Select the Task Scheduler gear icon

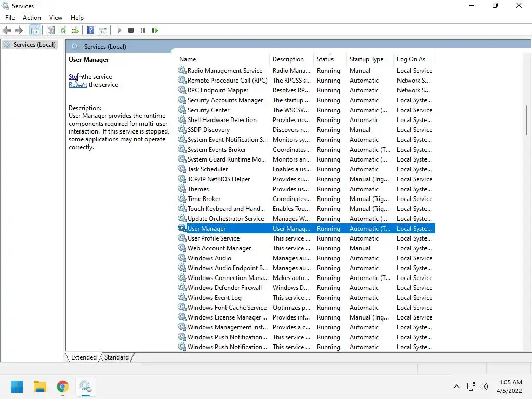click(182, 169)
